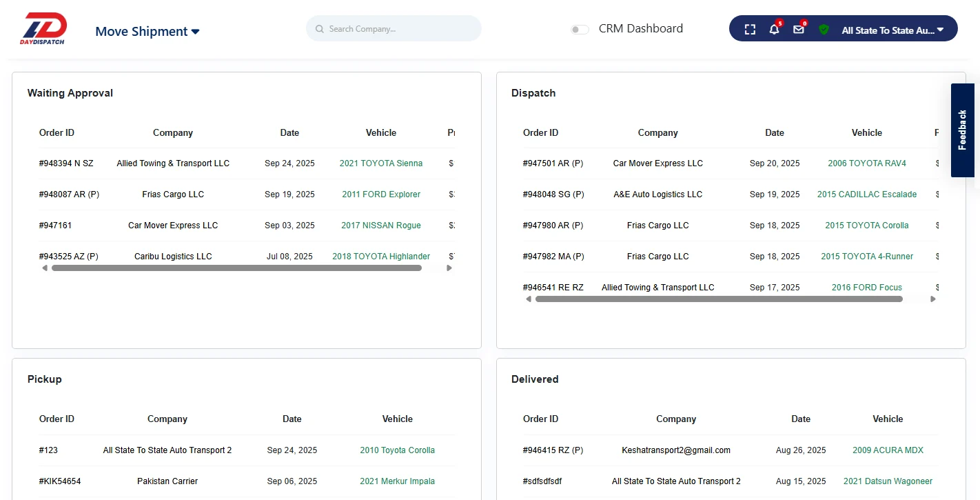Expand the All State To State account menu
Image resolution: width=980 pixels, height=500 pixels.
point(892,30)
